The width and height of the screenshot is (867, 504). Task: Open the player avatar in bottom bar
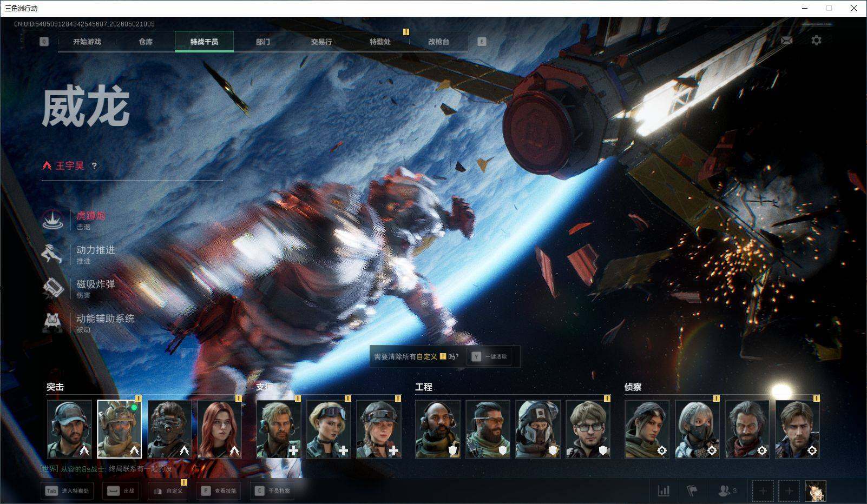click(815, 491)
